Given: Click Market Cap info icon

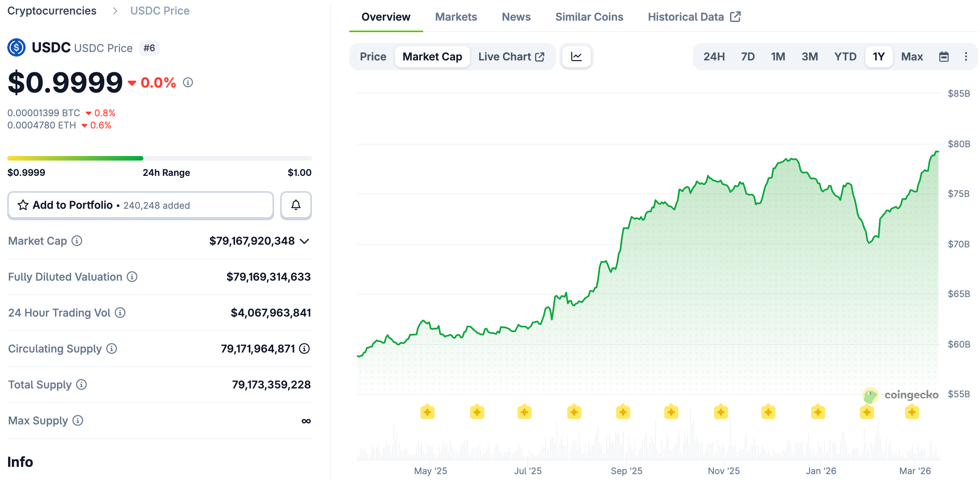Looking at the screenshot, I should pos(77,241).
